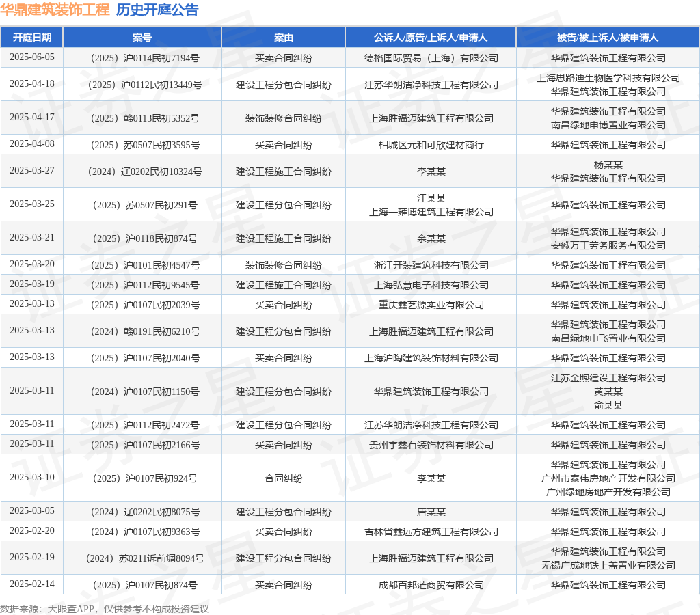
Task: Click the 公诉人/原告/上诉人/申请人 column header
Action: pos(431,38)
